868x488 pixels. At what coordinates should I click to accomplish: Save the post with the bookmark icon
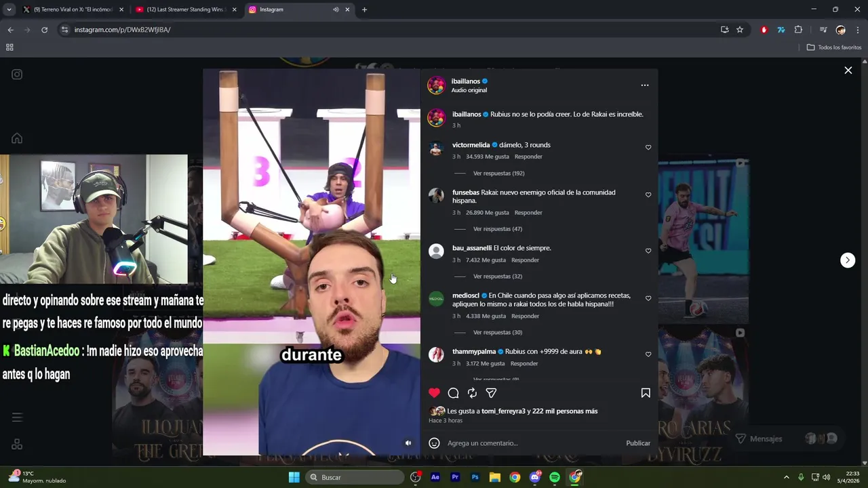(646, 393)
